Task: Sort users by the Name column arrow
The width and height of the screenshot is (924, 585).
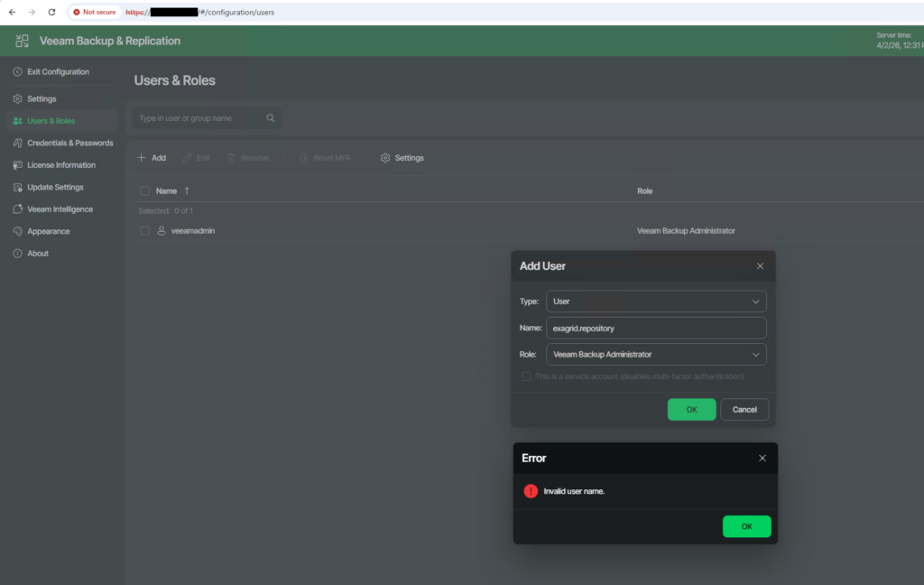Action: (x=187, y=191)
